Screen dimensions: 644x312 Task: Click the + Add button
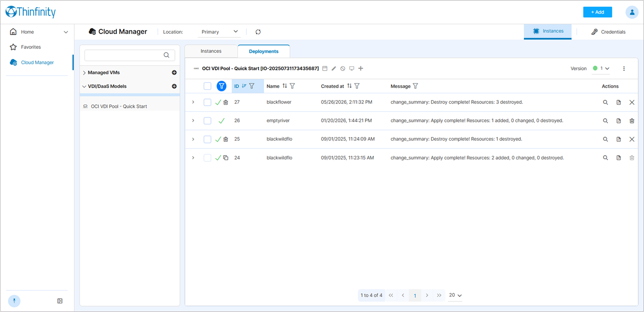[x=597, y=12]
